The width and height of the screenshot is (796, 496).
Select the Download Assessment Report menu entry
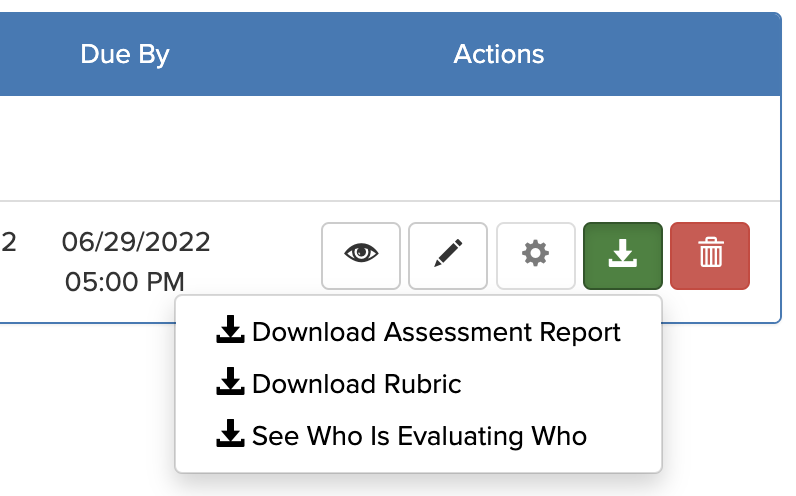pos(436,332)
